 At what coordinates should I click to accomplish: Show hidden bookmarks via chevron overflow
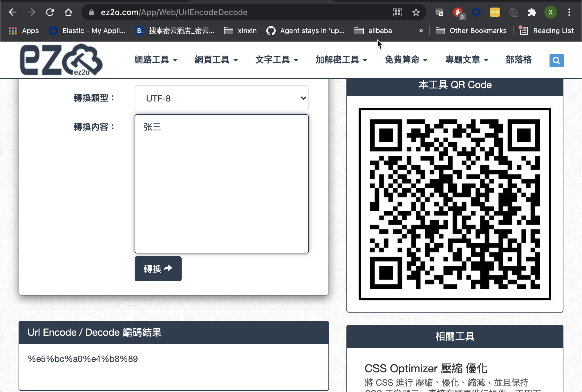click(x=421, y=30)
